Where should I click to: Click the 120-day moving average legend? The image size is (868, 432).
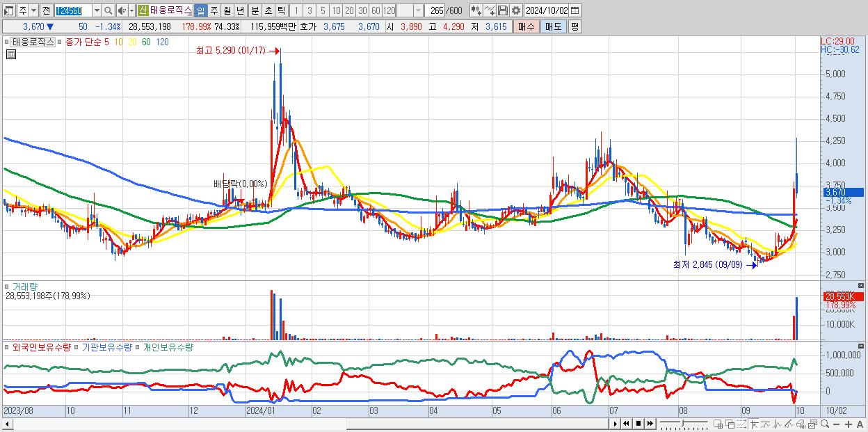pyautogui.click(x=162, y=42)
